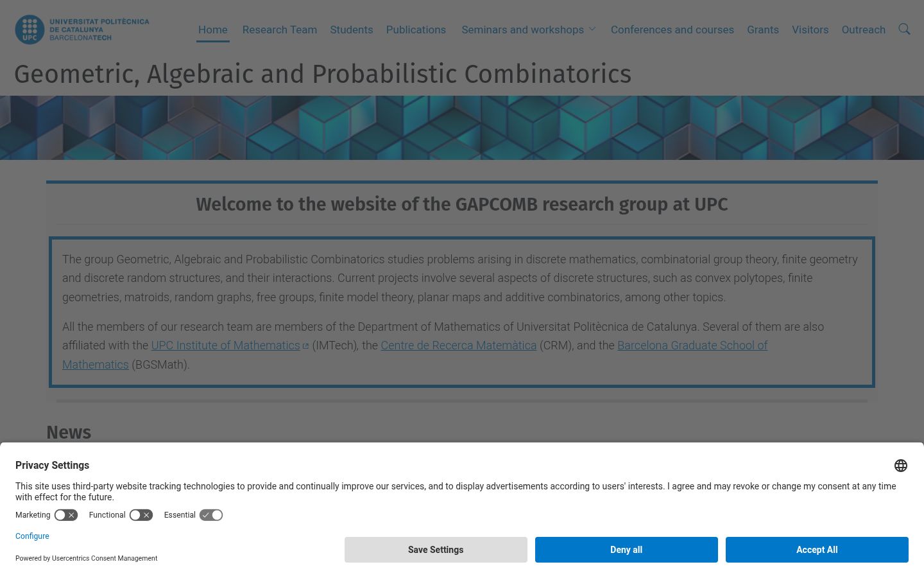
Task: Open the search magnifier icon
Action: coord(904,29)
